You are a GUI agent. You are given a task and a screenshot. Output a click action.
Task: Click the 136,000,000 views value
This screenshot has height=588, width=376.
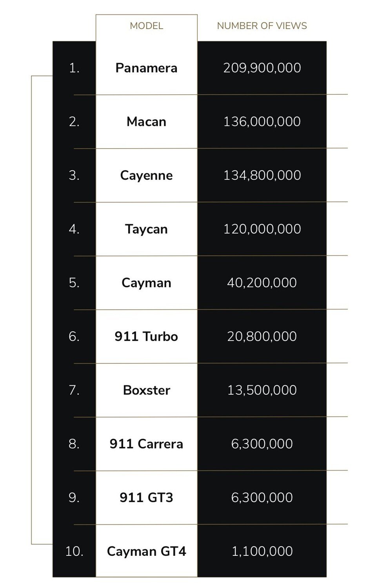(x=262, y=122)
